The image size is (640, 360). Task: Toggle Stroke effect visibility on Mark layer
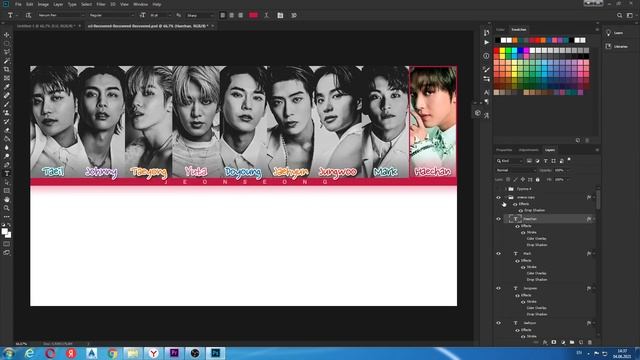(x=523, y=267)
